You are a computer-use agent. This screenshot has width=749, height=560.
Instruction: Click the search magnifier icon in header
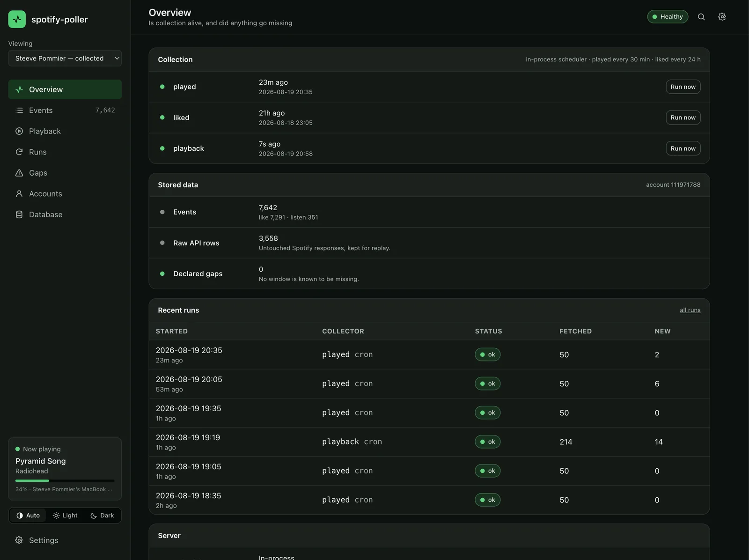(x=701, y=17)
